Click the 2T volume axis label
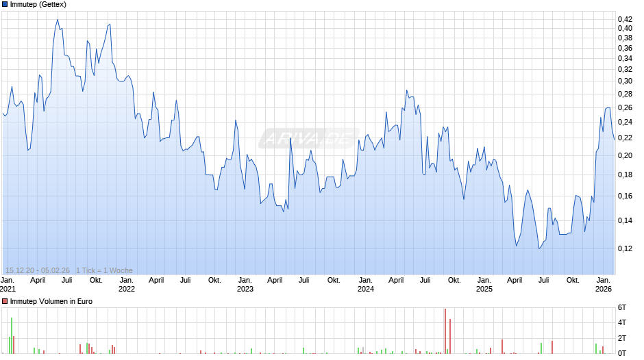This screenshot has height=360, width=644. [622, 338]
